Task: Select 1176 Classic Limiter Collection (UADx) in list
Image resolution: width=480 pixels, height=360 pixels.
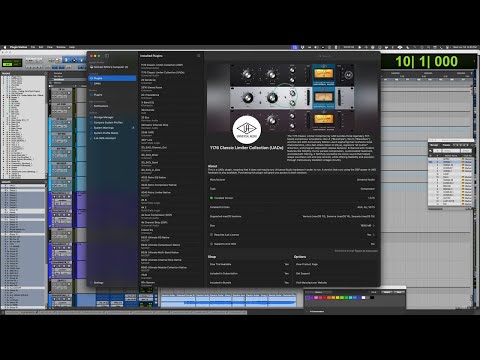Action: click(x=163, y=73)
